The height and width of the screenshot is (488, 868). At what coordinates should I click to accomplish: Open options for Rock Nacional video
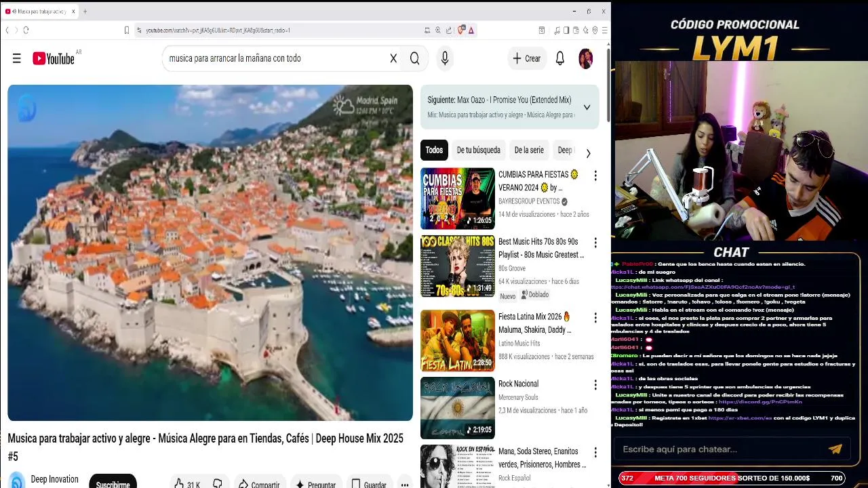595,385
